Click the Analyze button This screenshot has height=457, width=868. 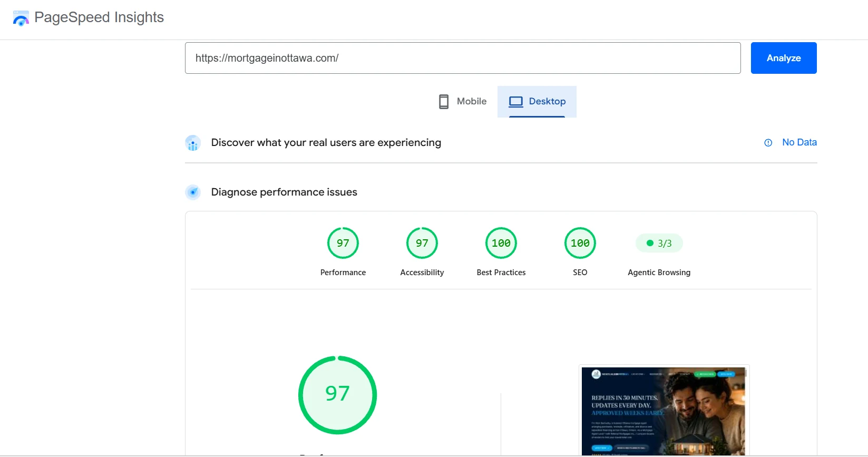coord(784,58)
